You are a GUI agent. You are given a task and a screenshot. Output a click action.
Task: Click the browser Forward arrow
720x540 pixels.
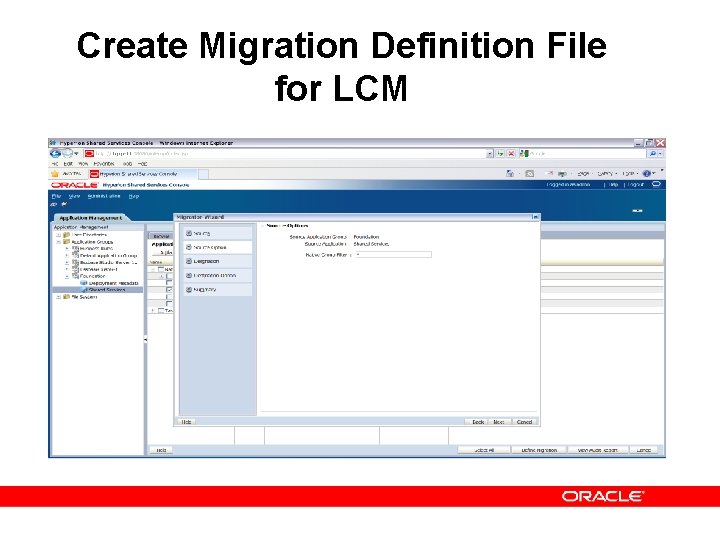tap(68, 154)
